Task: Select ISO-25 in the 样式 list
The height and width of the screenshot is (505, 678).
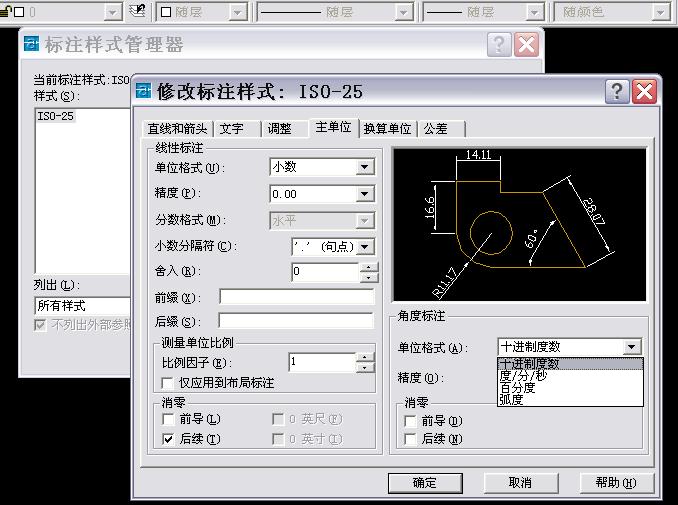Action: click(x=55, y=116)
